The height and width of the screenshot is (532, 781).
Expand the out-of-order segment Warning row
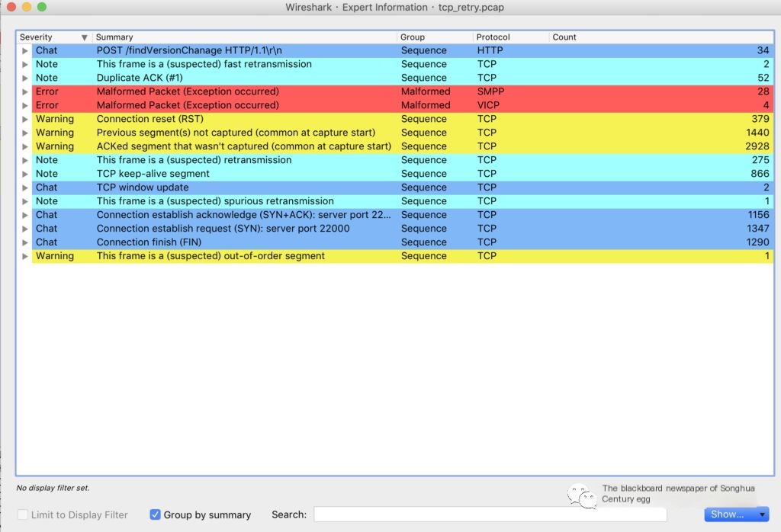25,256
